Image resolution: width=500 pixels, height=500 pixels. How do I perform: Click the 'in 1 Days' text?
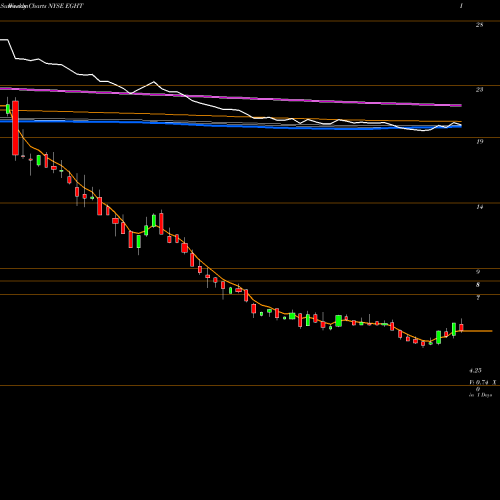pyautogui.click(x=480, y=395)
